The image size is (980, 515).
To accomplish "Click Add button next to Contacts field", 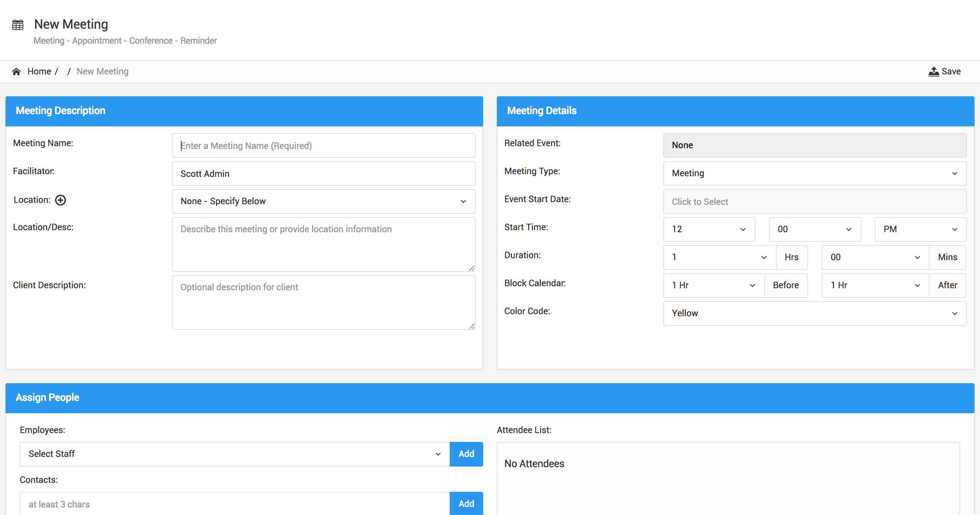I will pyautogui.click(x=466, y=504).
